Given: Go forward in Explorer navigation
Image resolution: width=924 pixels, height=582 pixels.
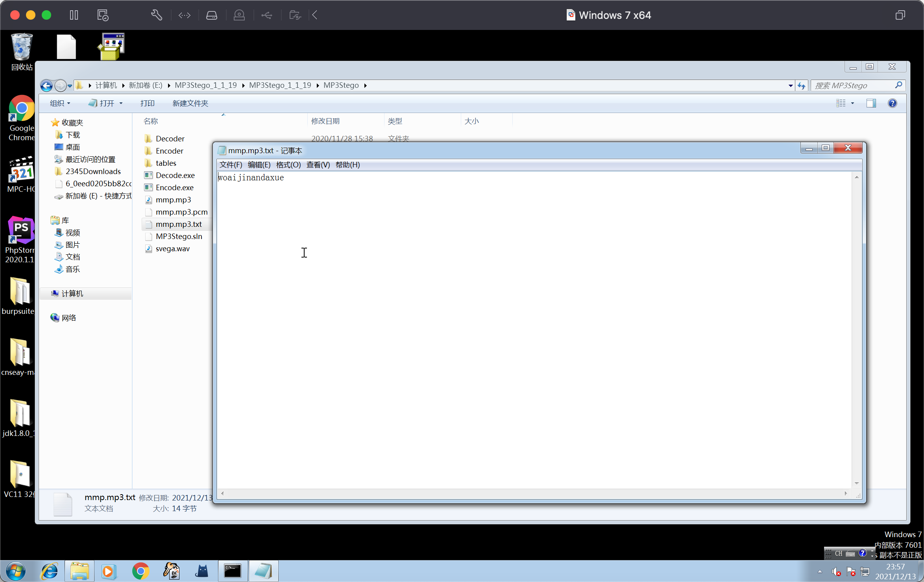Looking at the screenshot, I should pos(60,85).
